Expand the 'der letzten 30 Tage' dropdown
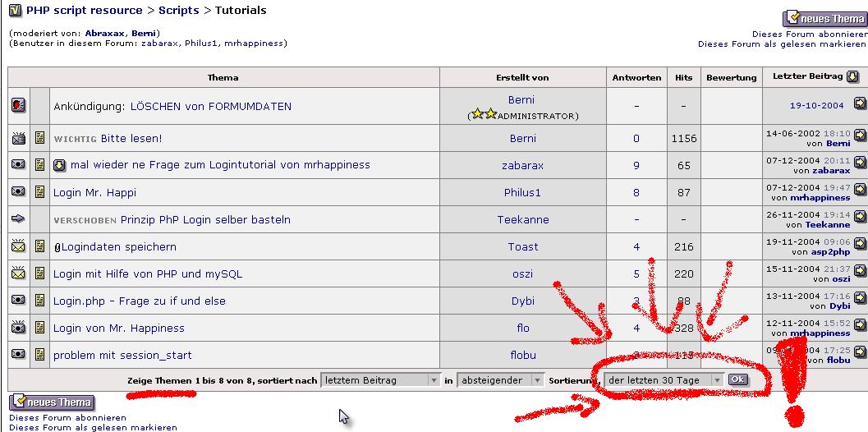This screenshot has width=868, height=432. click(664, 380)
